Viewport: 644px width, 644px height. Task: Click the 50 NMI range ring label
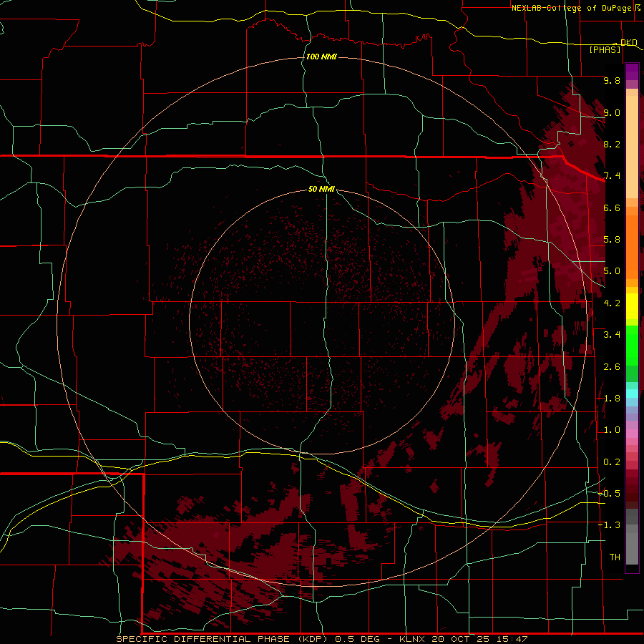(321, 189)
